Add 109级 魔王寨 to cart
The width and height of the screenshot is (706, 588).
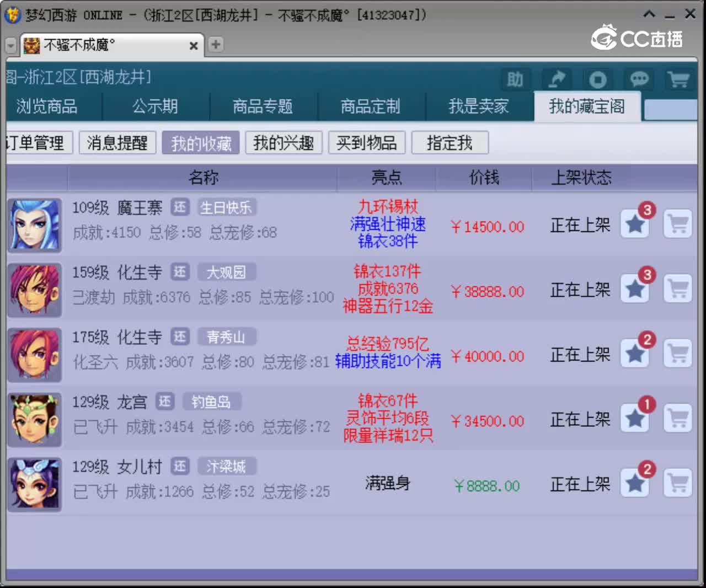pyautogui.click(x=677, y=223)
